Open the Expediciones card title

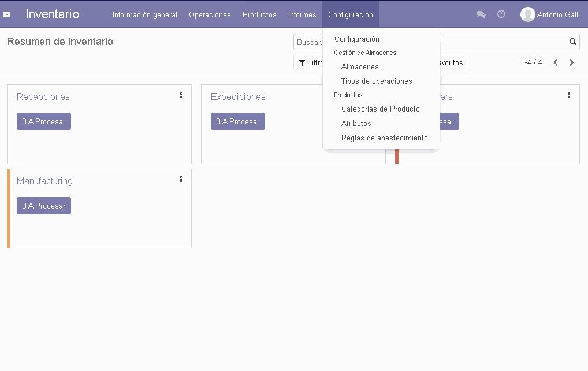238,97
